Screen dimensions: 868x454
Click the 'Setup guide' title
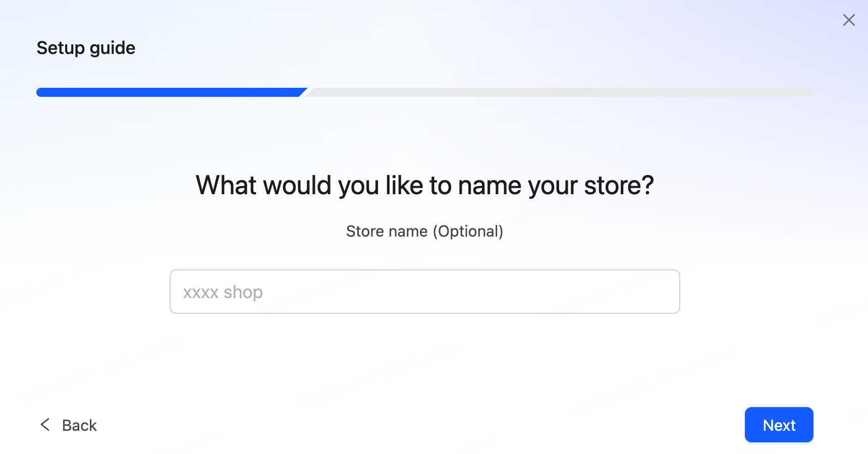[x=86, y=48]
